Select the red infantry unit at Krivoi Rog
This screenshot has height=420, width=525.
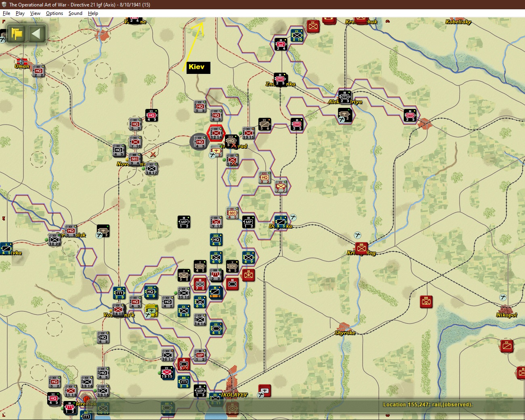[x=361, y=249]
